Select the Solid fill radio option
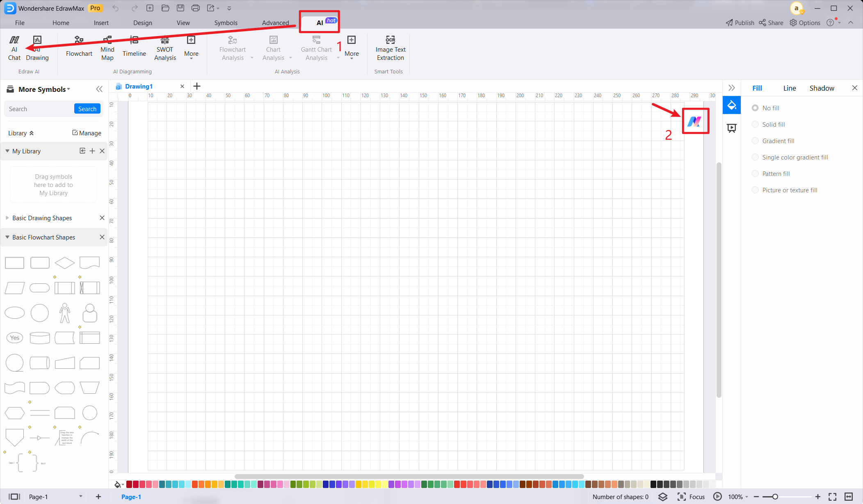The height and width of the screenshot is (504, 863). coord(755,124)
